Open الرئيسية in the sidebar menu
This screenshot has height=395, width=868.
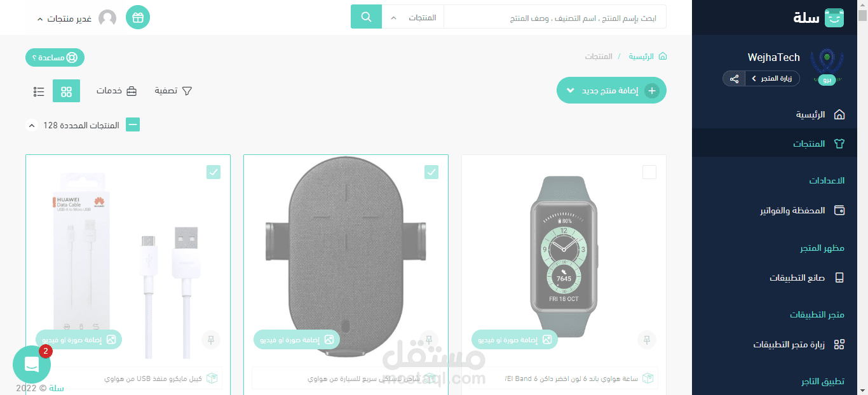tap(820, 115)
